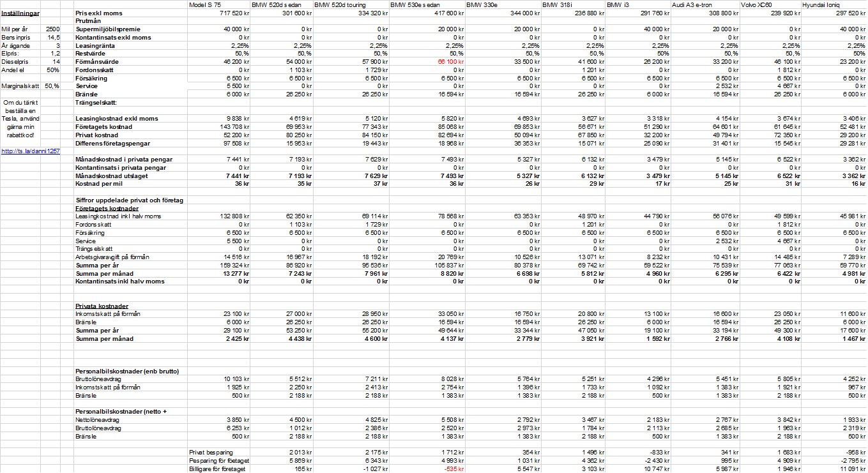Click the 'Arbetsgivaravgift på förmån' row label
Viewport: 868px width, 473px height.
coord(112,257)
